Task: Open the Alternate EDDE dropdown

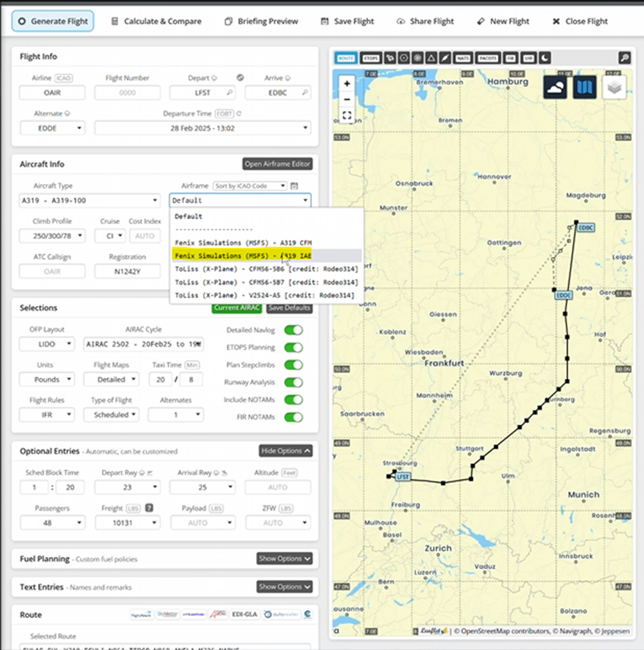Action: pos(52,128)
